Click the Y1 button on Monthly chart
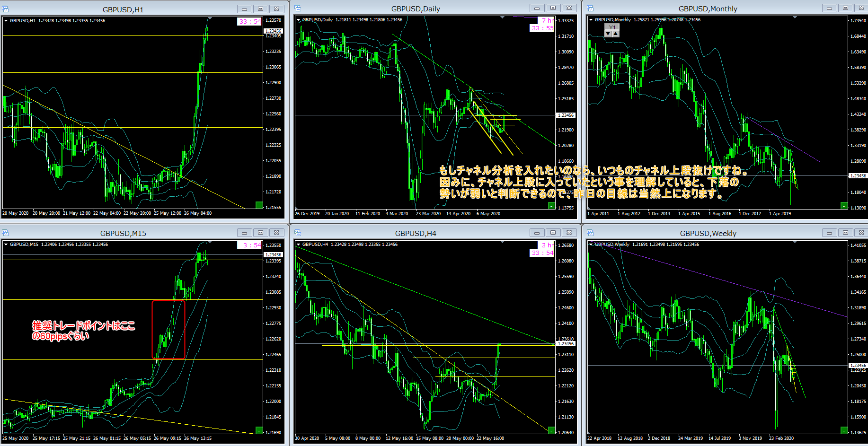Viewport: 868px width, 446px height. point(612,27)
